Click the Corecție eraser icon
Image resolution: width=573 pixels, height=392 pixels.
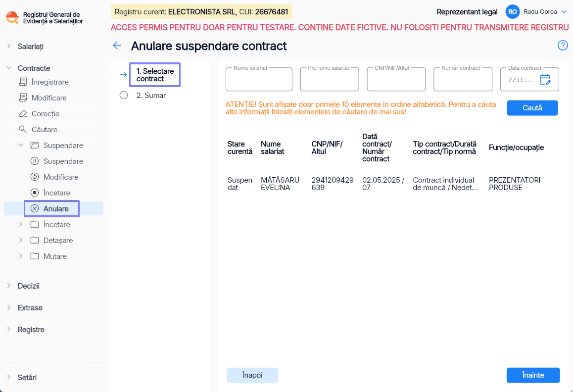point(23,113)
